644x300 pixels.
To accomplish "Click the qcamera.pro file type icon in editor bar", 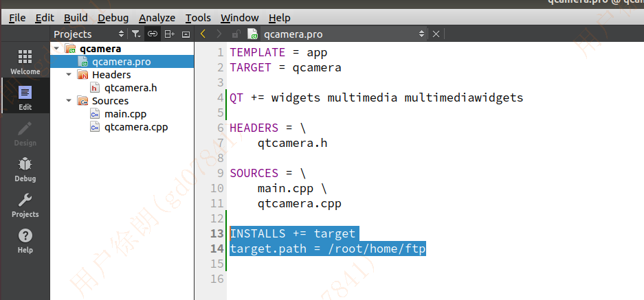I will [x=253, y=34].
